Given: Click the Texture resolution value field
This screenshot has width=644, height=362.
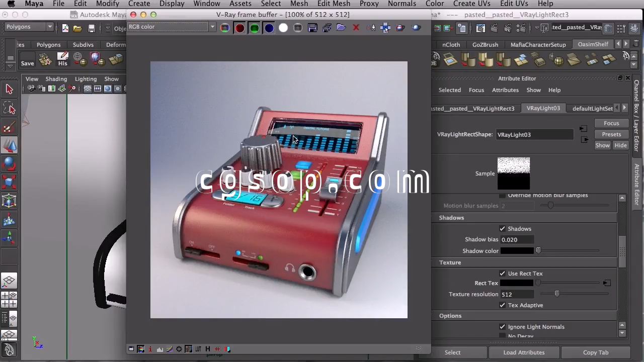Looking at the screenshot, I should pyautogui.click(x=517, y=294).
